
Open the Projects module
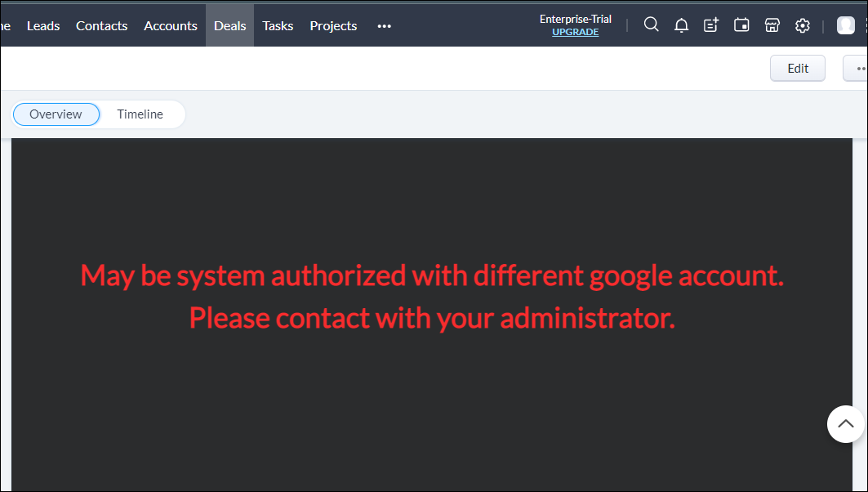pyautogui.click(x=333, y=25)
